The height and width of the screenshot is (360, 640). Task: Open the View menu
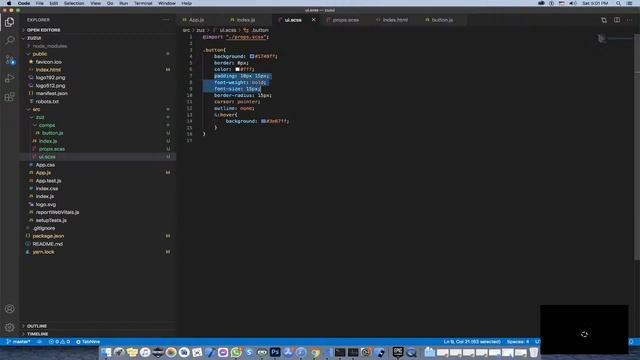coord(96,3)
